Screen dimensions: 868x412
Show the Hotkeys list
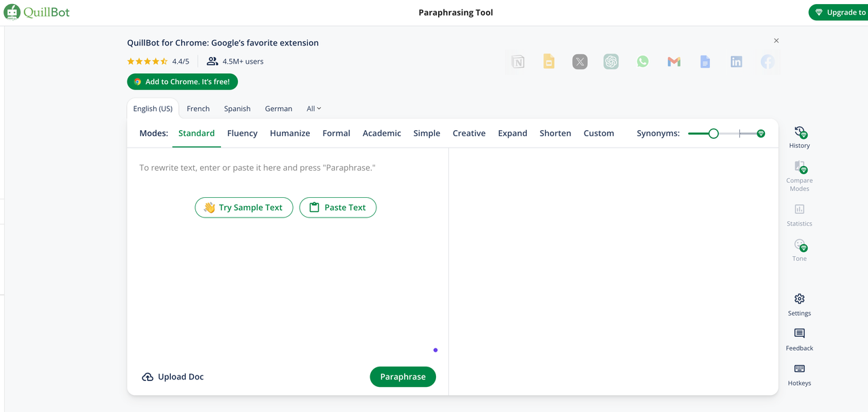800,375
